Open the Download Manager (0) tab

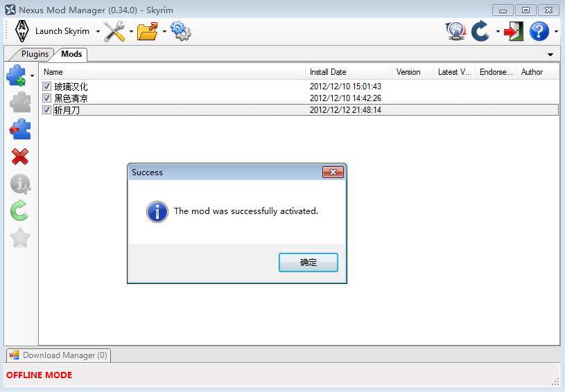point(58,355)
